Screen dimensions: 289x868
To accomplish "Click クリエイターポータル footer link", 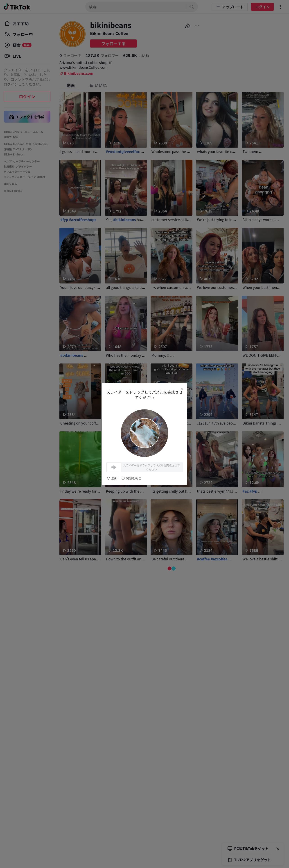I will [17, 172].
